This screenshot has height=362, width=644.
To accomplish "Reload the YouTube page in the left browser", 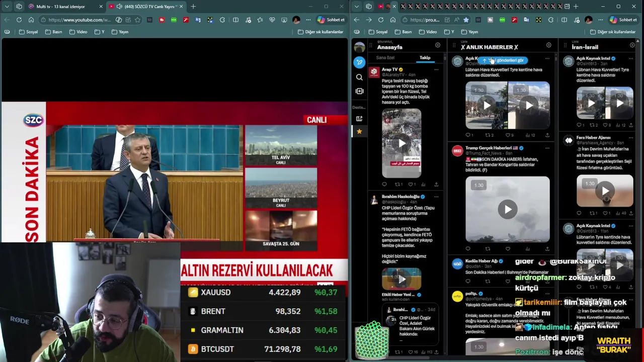I will coord(19,20).
